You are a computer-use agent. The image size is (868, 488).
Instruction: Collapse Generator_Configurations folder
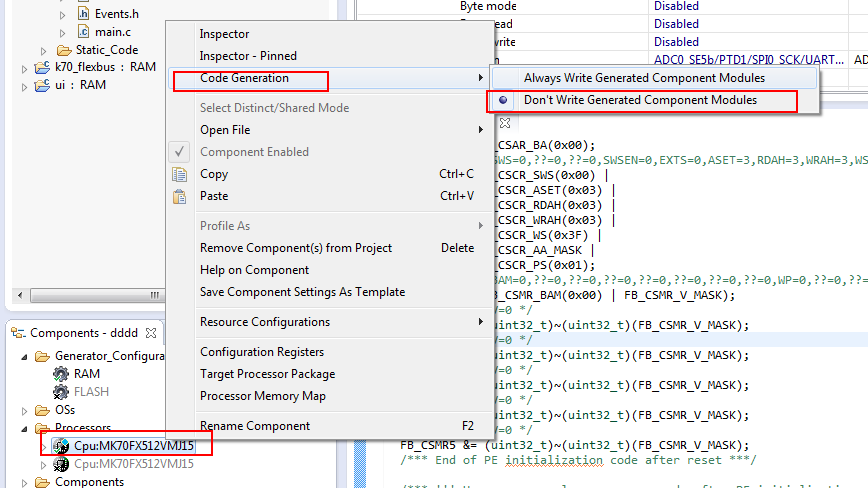(x=24, y=357)
